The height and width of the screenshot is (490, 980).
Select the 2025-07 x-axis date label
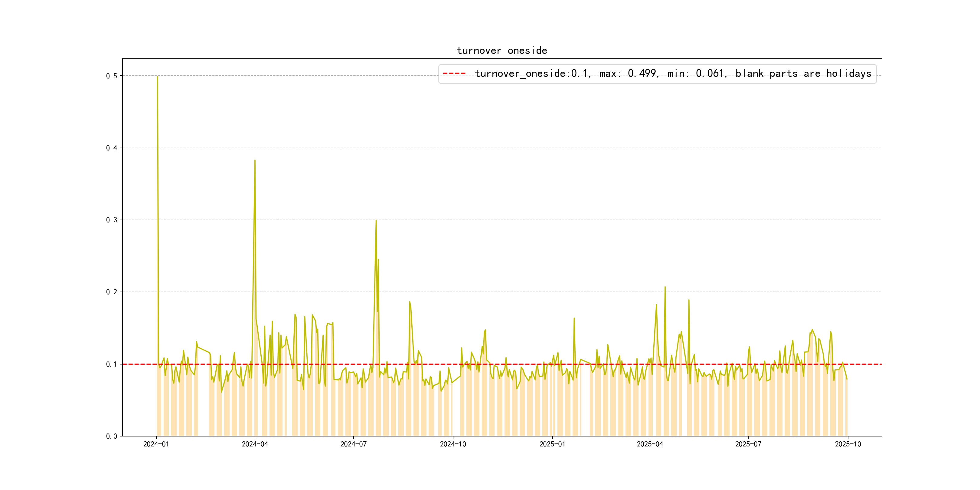coord(748,444)
